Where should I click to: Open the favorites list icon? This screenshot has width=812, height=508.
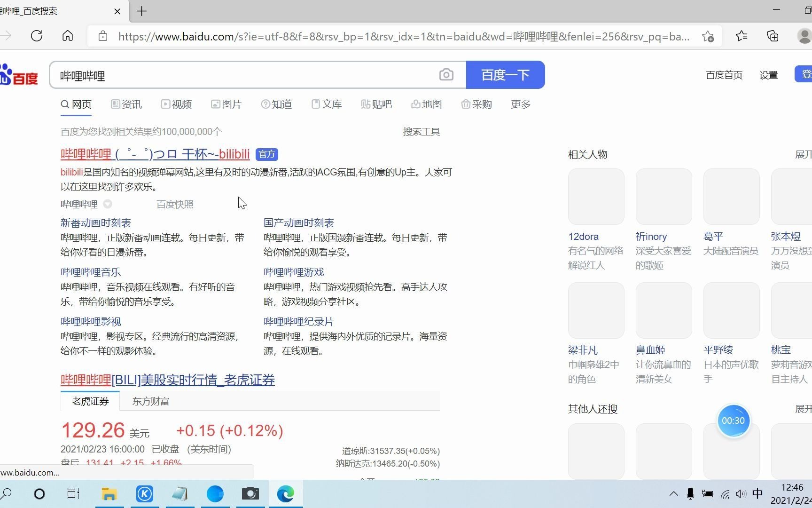coord(742,36)
